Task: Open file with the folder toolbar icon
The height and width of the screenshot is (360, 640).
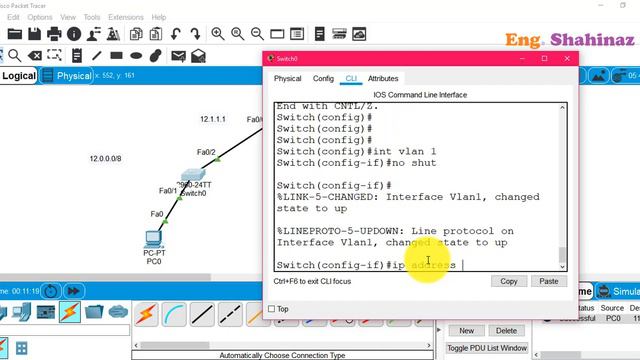Action: (15, 34)
